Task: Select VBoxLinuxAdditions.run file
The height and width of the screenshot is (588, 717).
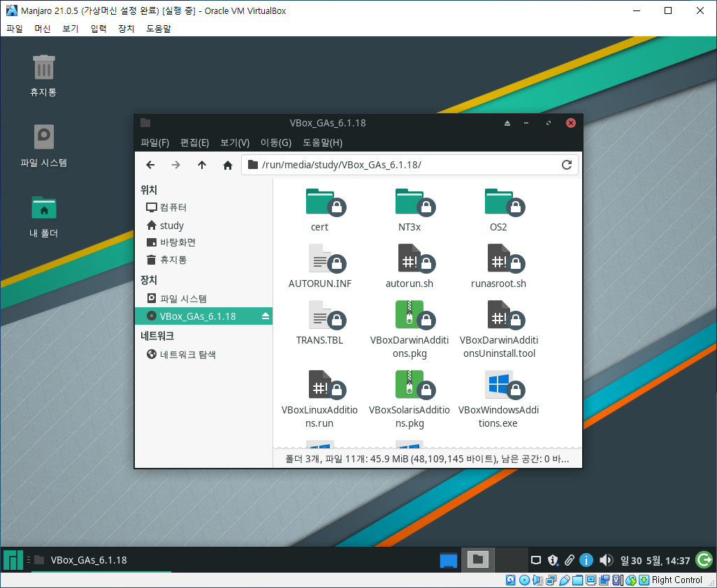Action: point(319,399)
